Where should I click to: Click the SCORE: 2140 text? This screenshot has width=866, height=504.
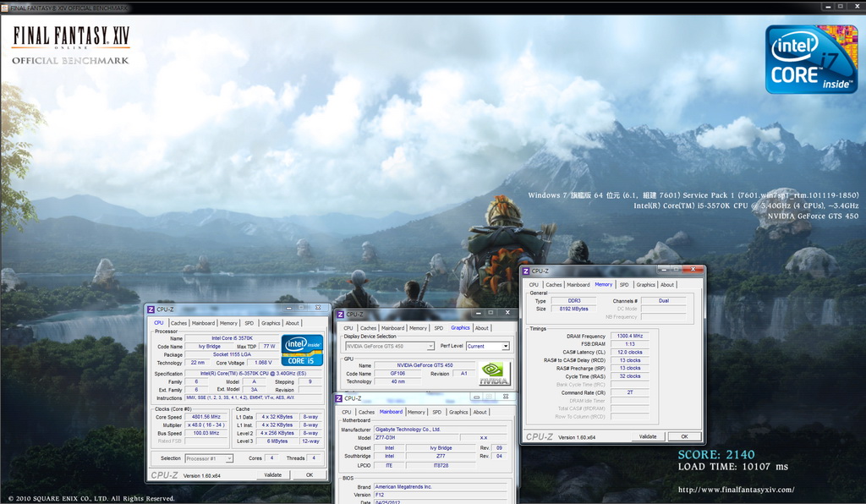pos(716,454)
